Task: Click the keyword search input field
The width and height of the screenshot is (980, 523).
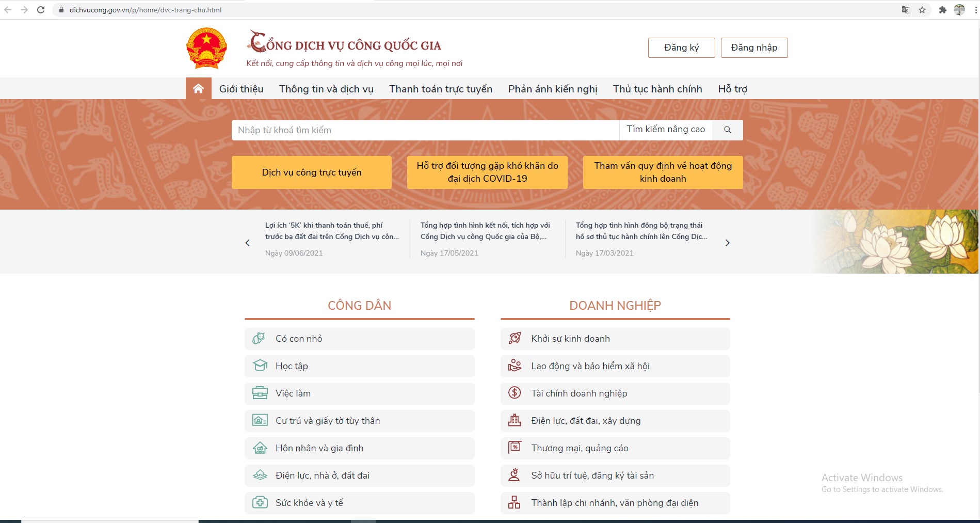Action: pyautogui.click(x=425, y=130)
